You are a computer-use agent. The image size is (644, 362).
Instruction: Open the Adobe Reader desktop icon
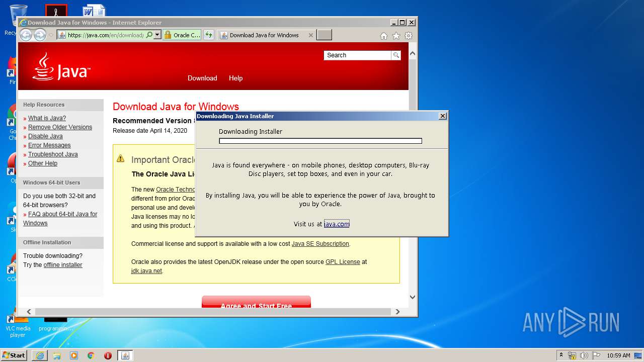click(56, 10)
